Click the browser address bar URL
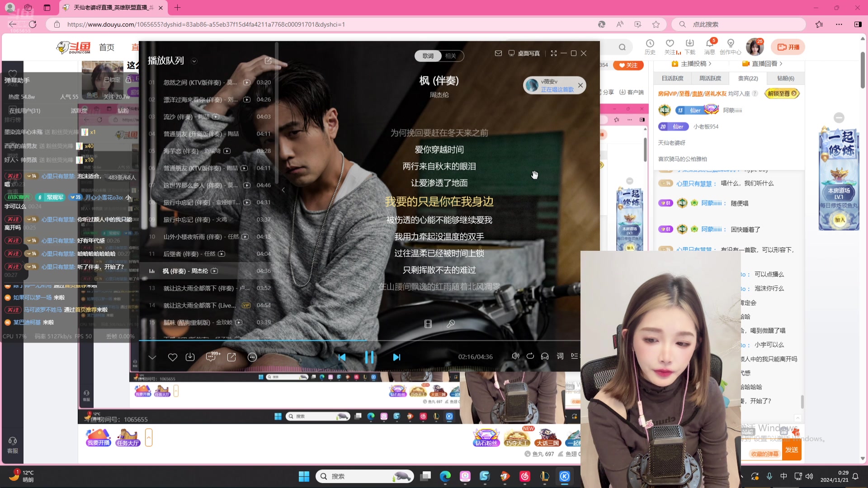Screen dimensions: 868x488 pos(206,24)
